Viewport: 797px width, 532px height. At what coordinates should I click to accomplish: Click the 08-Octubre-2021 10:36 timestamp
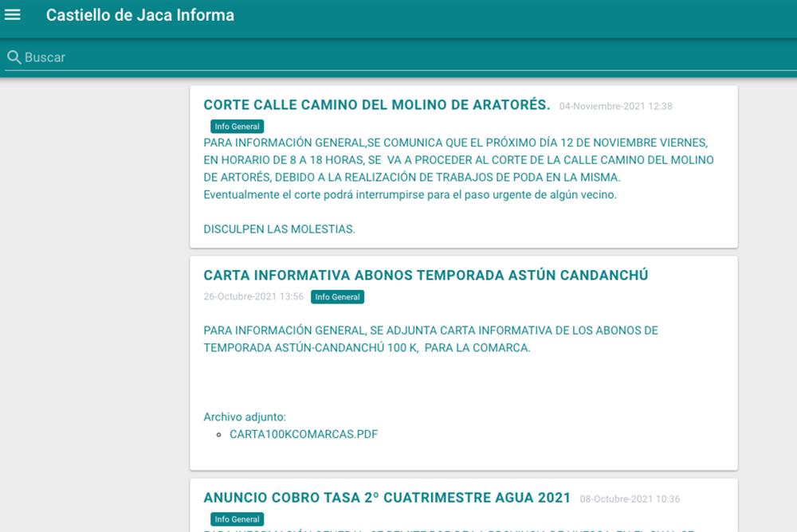(x=630, y=499)
